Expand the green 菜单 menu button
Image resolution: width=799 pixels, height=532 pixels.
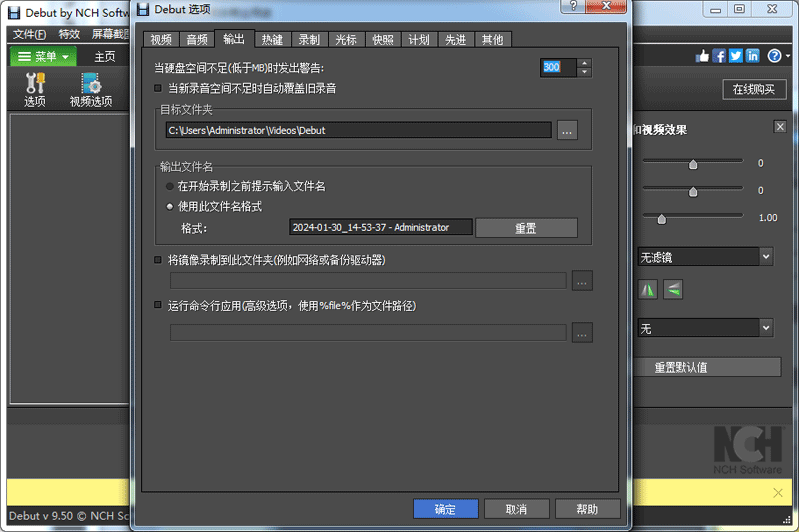pyautogui.click(x=43, y=56)
